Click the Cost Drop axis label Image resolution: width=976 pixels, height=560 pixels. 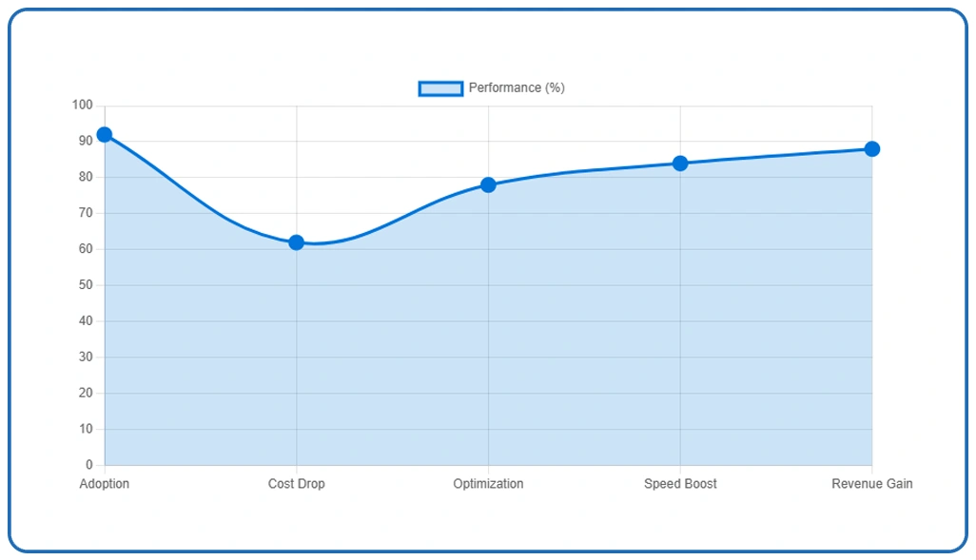[x=296, y=484]
